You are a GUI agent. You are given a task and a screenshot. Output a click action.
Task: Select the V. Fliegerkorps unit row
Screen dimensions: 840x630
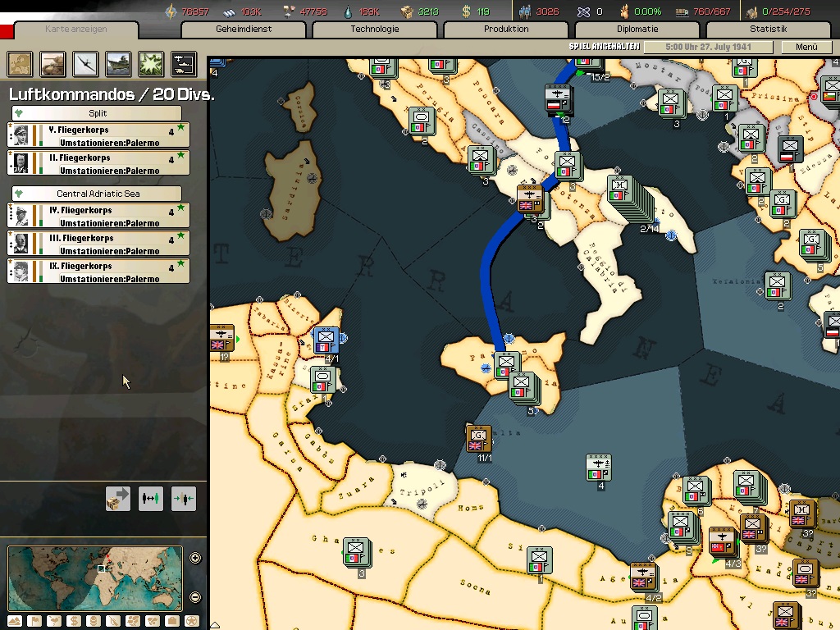pyautogui.click(x=98, y=135)
